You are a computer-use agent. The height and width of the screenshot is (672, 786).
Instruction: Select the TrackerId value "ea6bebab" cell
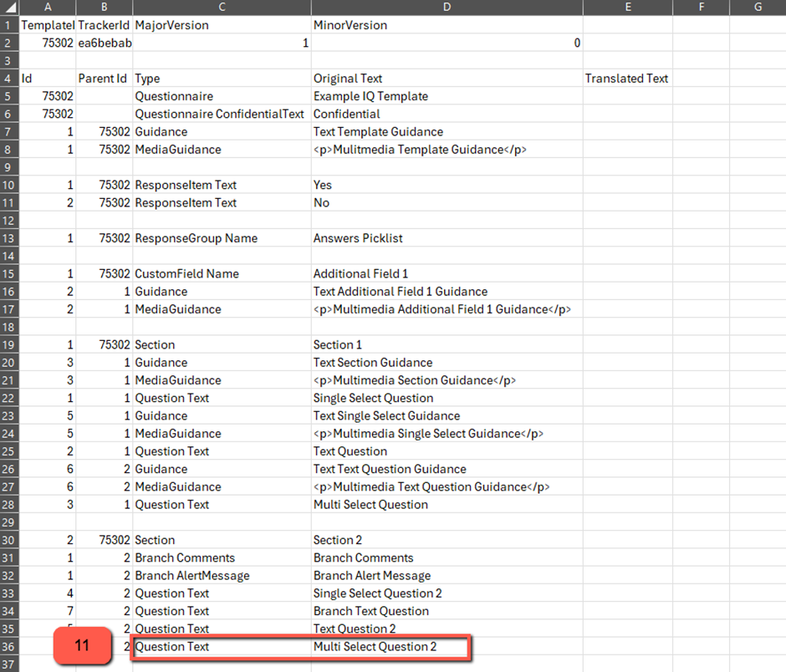104,43
